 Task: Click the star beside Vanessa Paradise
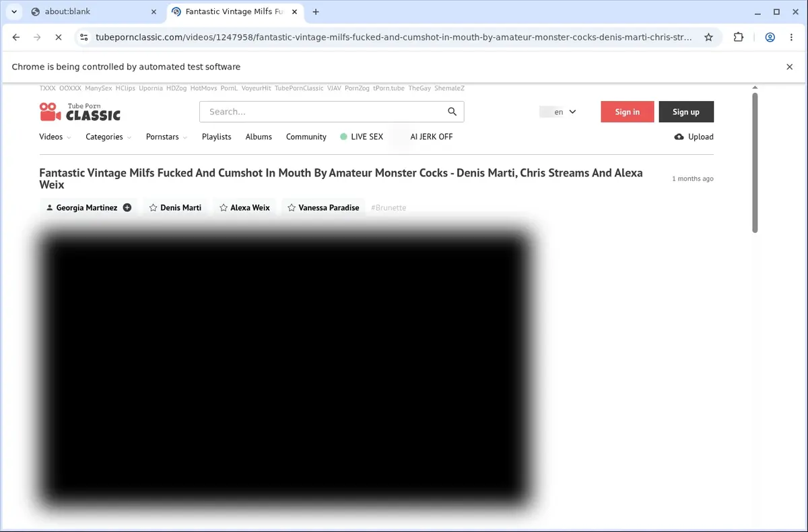(292, 207)
